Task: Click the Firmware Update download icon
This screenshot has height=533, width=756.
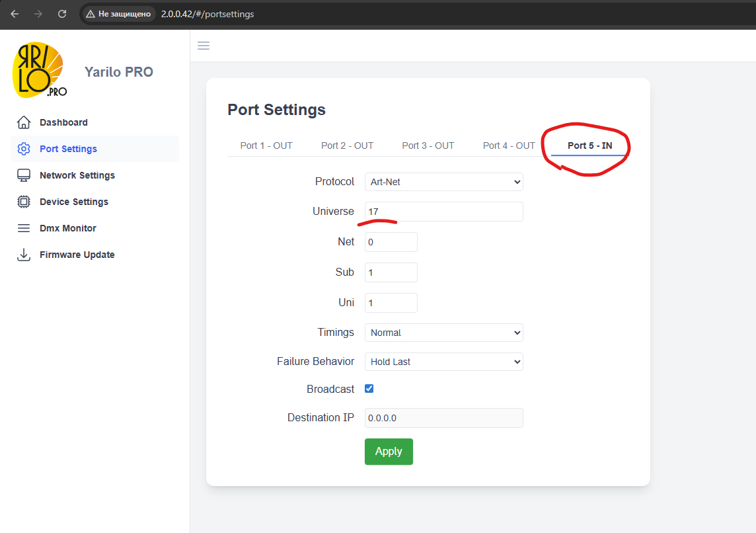Action: [24, 255]
